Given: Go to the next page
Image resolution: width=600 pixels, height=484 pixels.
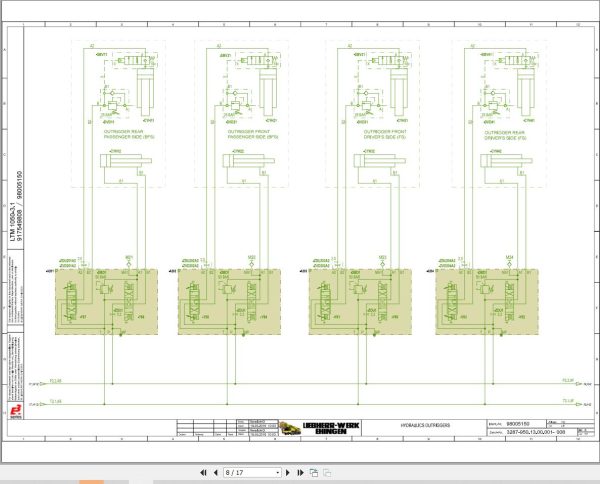Looking at the screenshot, I should tap(288, 473).
